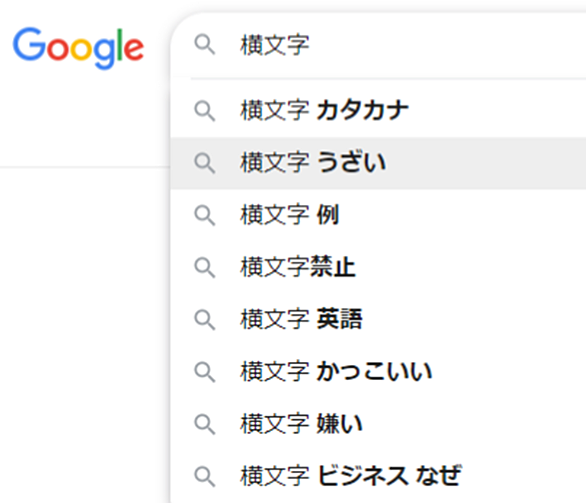Viewport: 586px width, 503px height.
Task: Select suggestion 横文字 英語
Action: coord(378,320)
